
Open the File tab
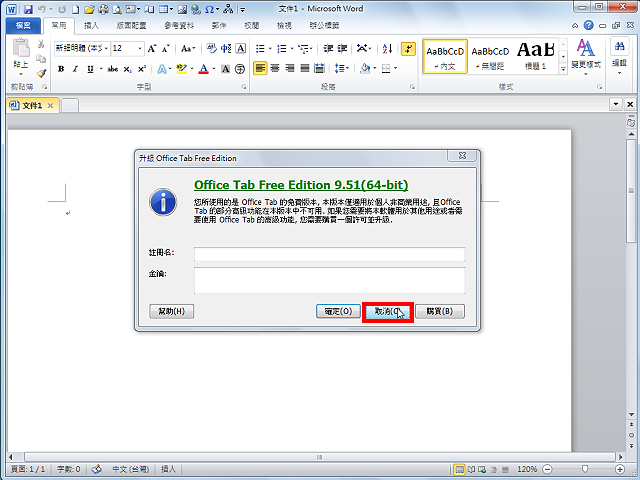tap(23, 26)
